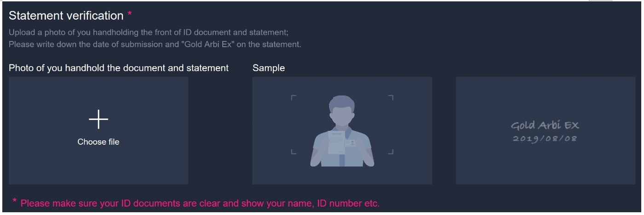
Task: Click the bottom-left corner bracket of sample frame
Action: [x=293, y=152]
